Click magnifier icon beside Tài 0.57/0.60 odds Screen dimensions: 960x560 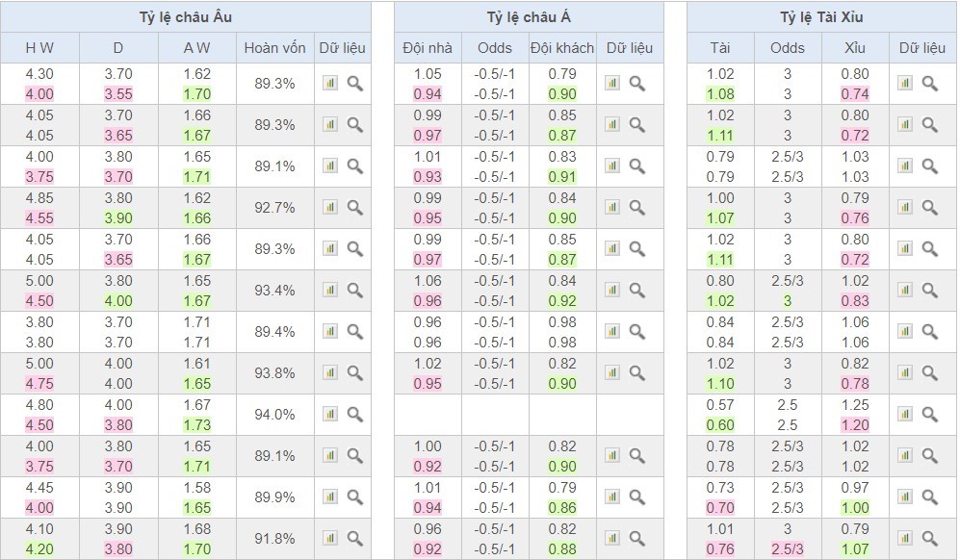click(x=929, y=414)
